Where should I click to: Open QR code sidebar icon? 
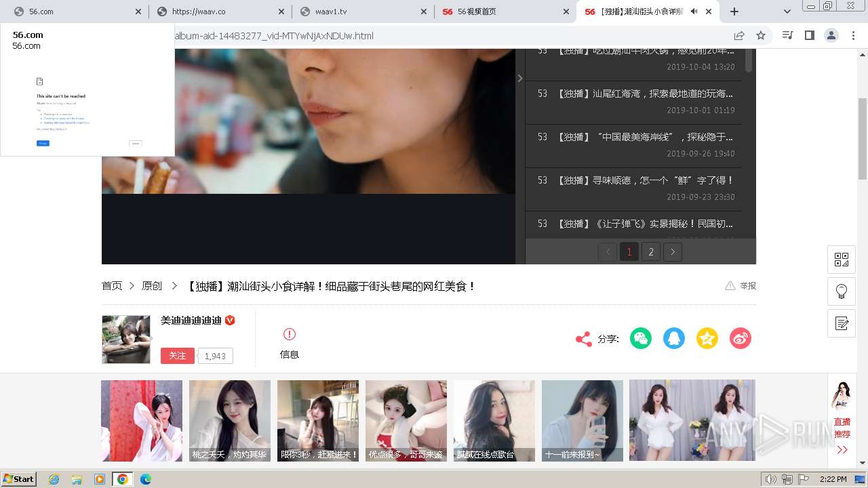842,260
